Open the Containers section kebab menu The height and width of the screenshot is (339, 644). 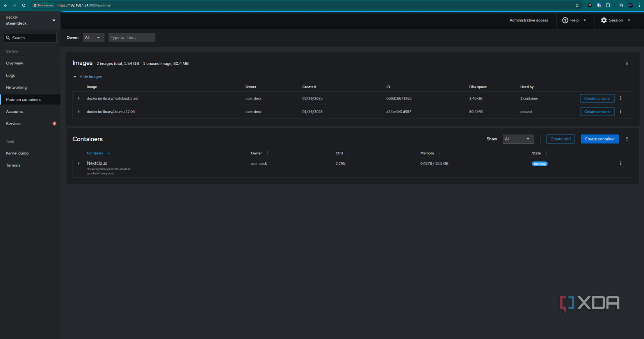tap(627, 139)
